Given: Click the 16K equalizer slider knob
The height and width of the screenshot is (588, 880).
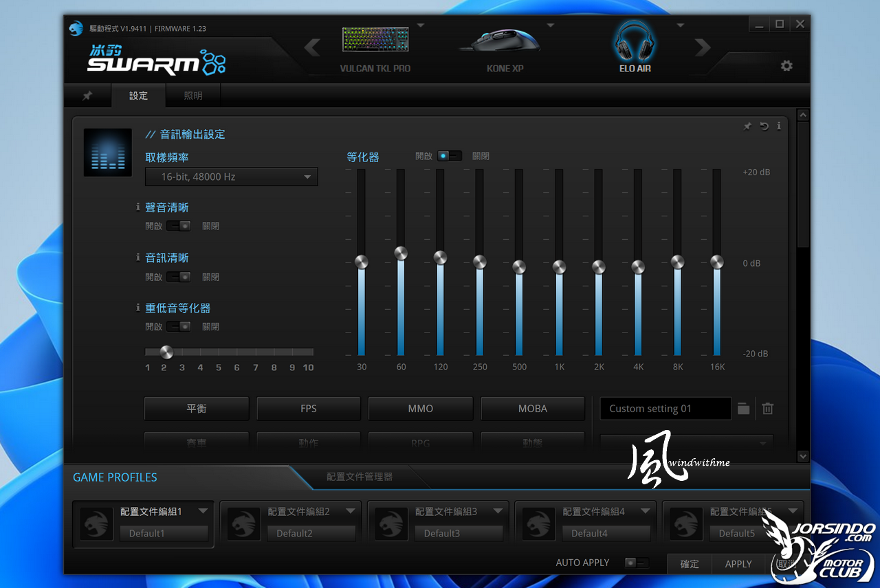Looking at the screenshot, I should [717, 262].
